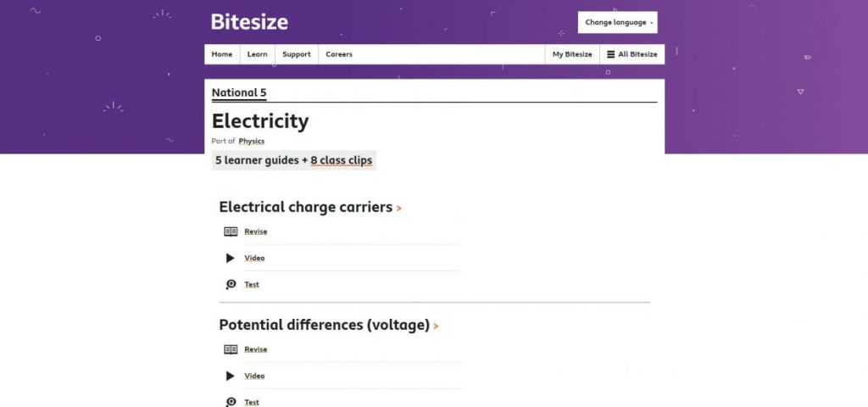The width and height of the screenshot is (868, 407).
Task: Click the Bitesize logo
Action: tap(249, 22)
